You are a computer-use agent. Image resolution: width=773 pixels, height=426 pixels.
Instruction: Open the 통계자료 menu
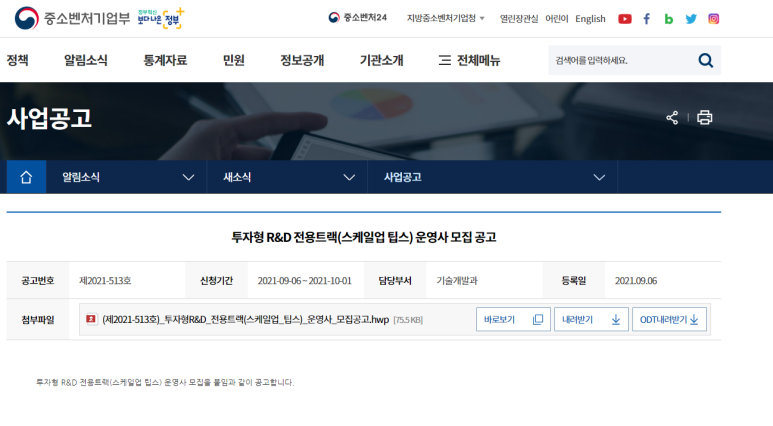click(165, 60)
